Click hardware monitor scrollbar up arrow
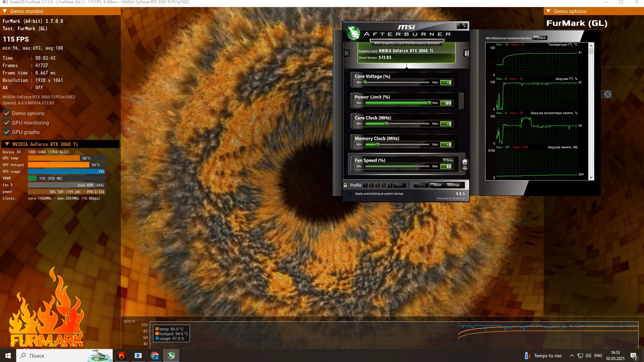 [x=591, y=45]
